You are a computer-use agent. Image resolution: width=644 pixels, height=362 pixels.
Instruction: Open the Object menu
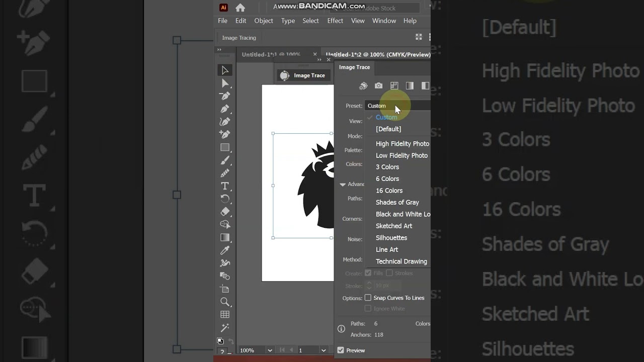tap(264, 21)
